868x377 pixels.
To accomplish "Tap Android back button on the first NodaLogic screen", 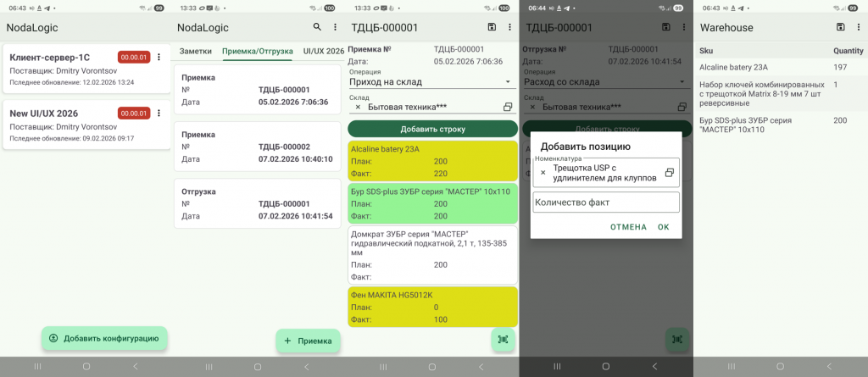I will pyautogui.click(x=135, y=367).
